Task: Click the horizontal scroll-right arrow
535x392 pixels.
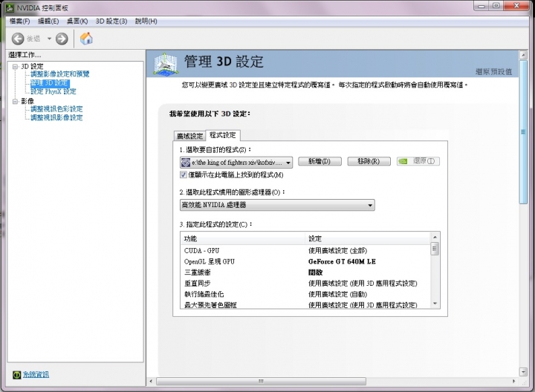Action: [514, 381]
